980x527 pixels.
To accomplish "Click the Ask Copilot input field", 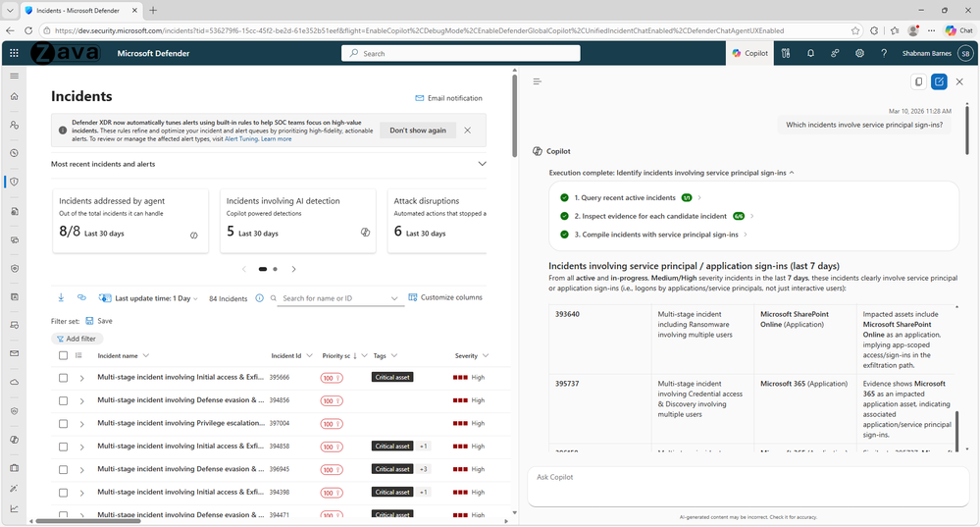I will tap(748, 487).
